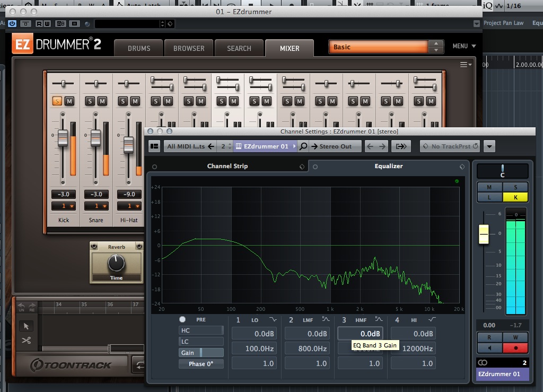Viewport: 543px width, 392px height.
Task: Click the channel layout icon in Channel Settings
Action: (154, 146)
